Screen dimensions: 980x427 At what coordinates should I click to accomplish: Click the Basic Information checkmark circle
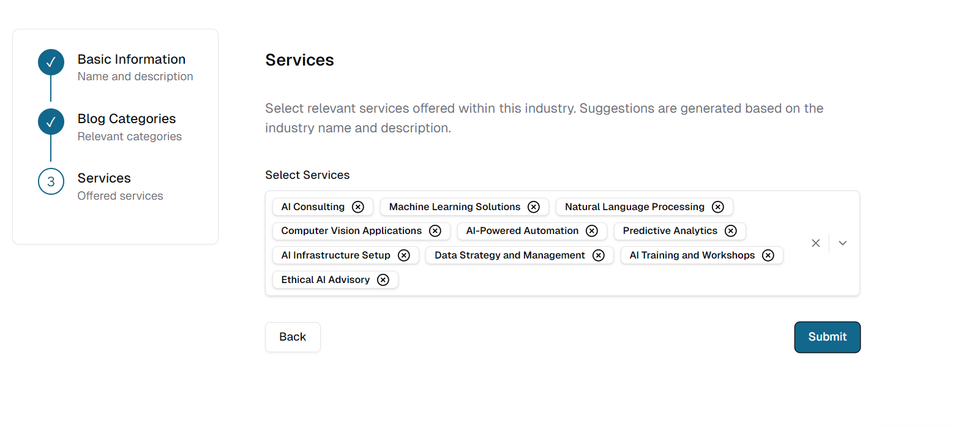[51, 62]
